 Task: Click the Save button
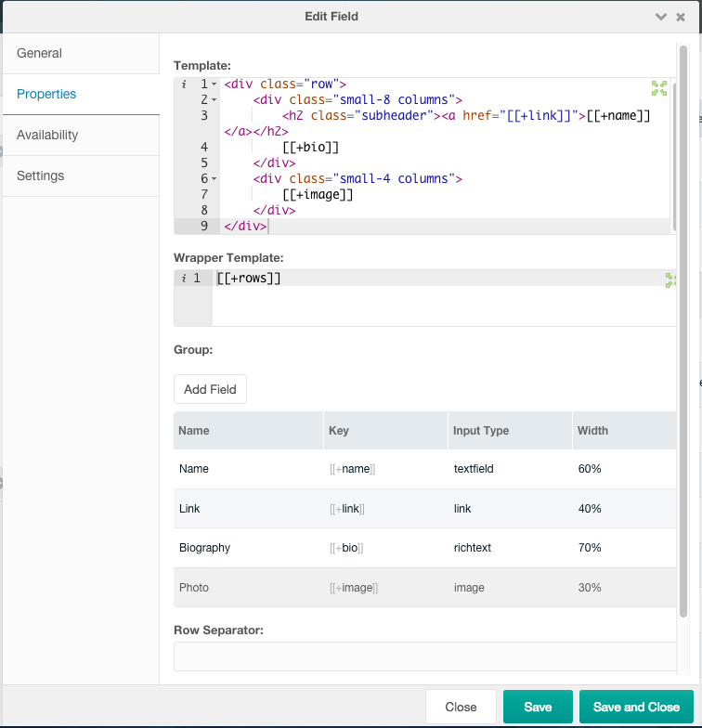[538, 707]
